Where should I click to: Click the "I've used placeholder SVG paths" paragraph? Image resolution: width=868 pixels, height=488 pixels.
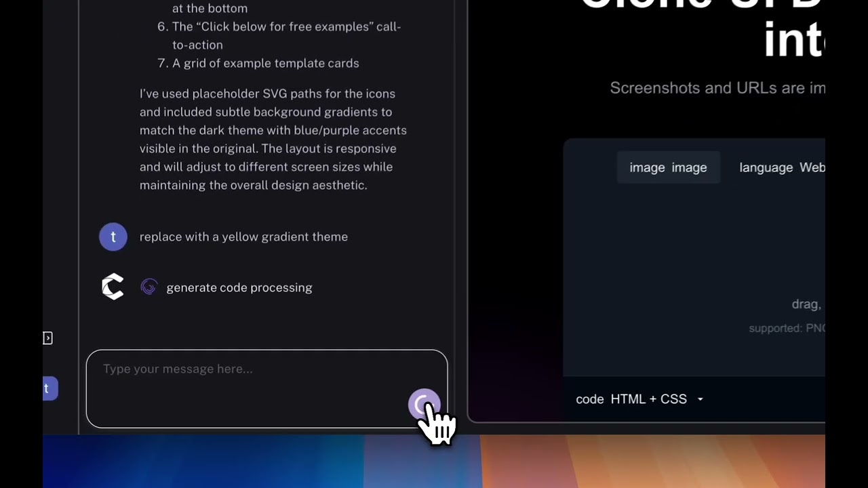pyautogui.click(x=273, y=139)
